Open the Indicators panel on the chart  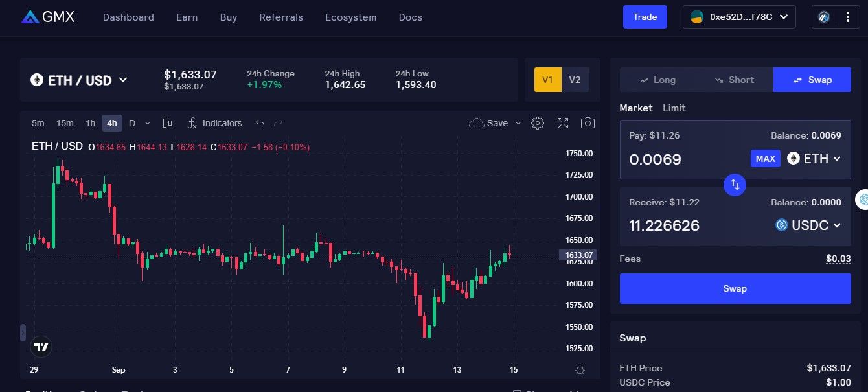coord(216,122)
